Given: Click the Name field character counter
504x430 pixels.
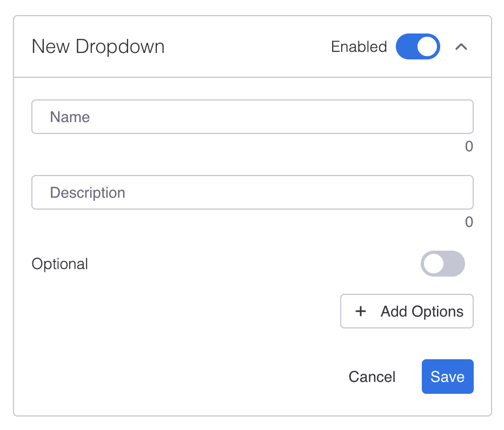Looking at the screenshot, I should point(469,146).
